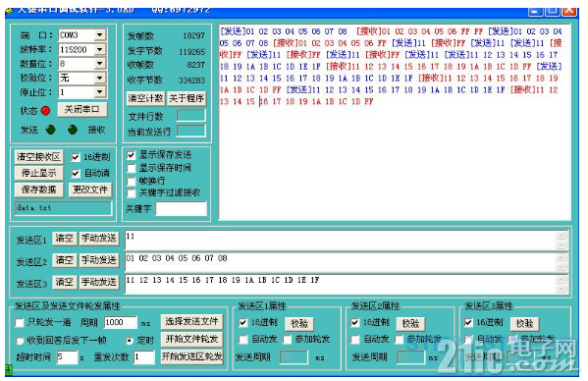
Task: Expand the 数据位 dropdown
Action: point(99,64)
